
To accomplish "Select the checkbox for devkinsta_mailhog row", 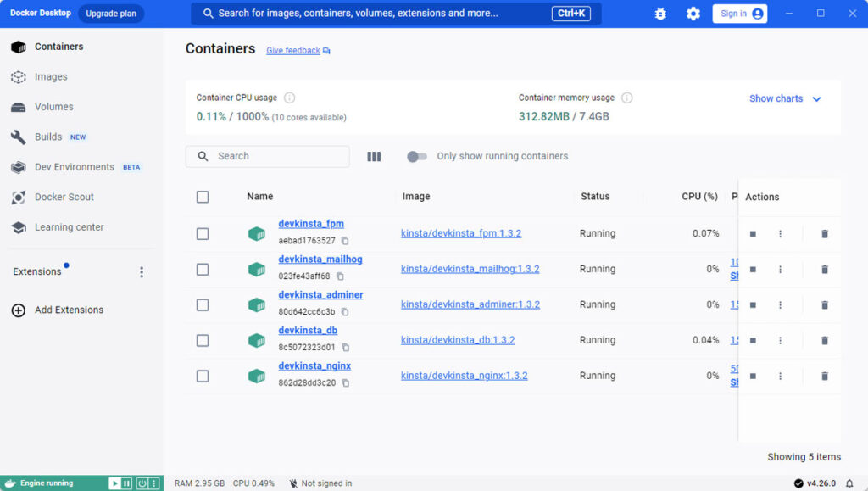I will (x=203, y=269).
